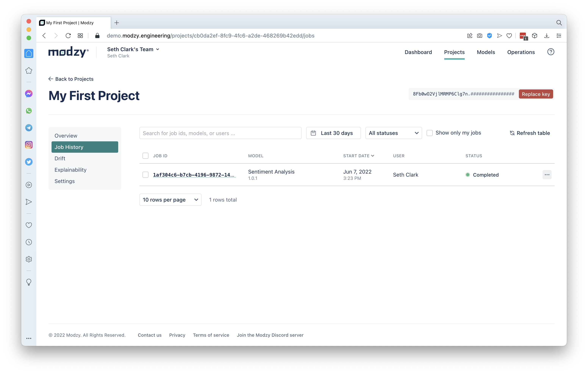
Task: Click into the job search field
Action: 220,133
